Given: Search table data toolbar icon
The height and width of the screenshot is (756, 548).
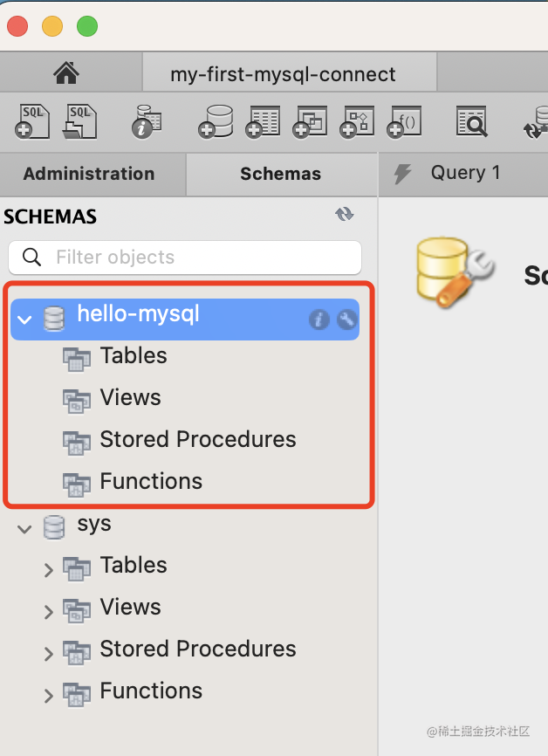Looking at the screenshot, I should coord(471,121).
